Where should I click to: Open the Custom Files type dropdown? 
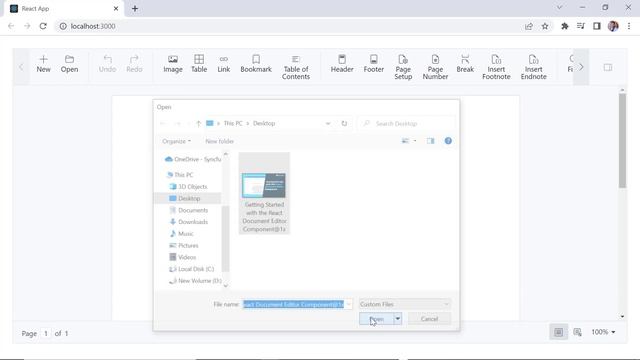404,304
